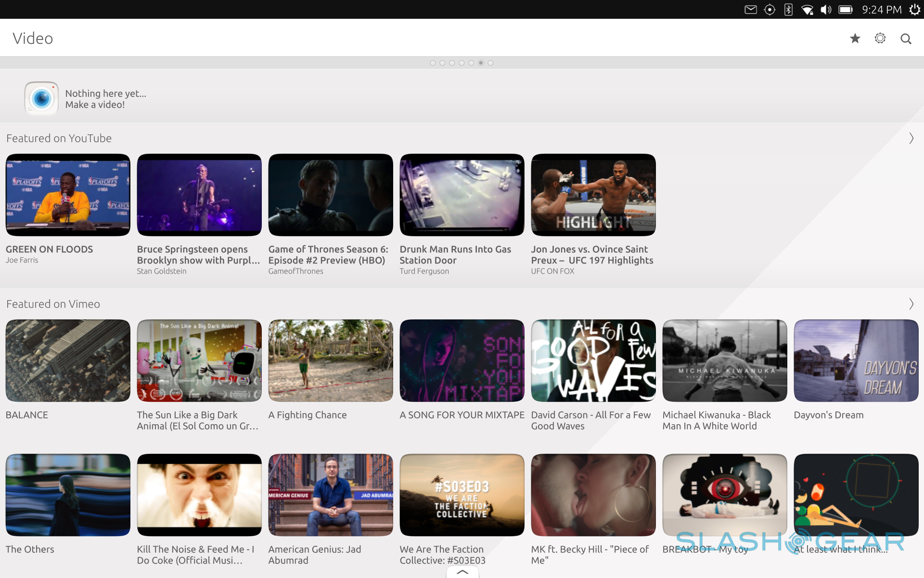This screenshot has height=578, width=924.
Task: Open the Wi-Fi network indicator
Action: click(807, 10)
